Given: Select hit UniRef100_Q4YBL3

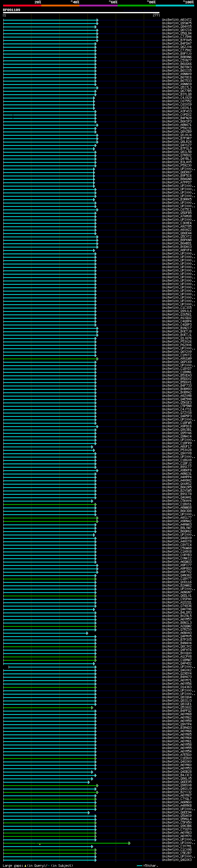Looking at the screenshot, I should coord(177,159).
